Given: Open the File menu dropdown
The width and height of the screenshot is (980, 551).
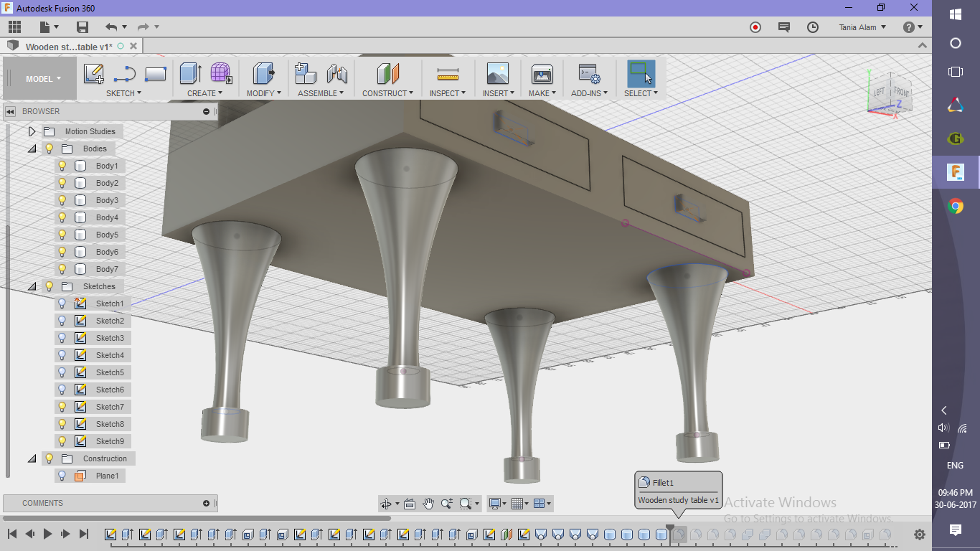Looking at the screenshot, I should point(50,27).
